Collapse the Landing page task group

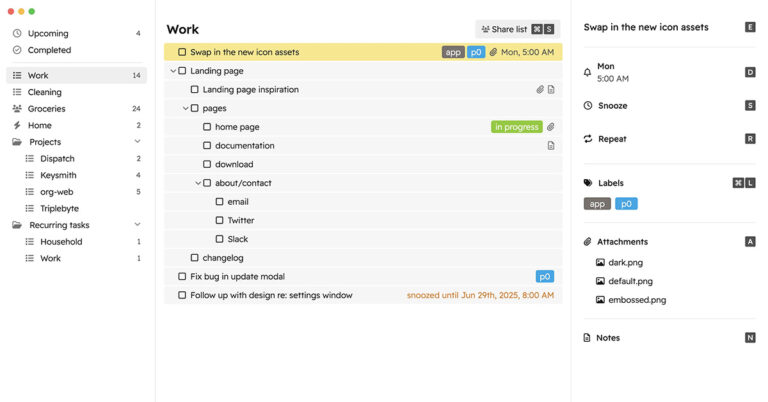pos(173,71)
